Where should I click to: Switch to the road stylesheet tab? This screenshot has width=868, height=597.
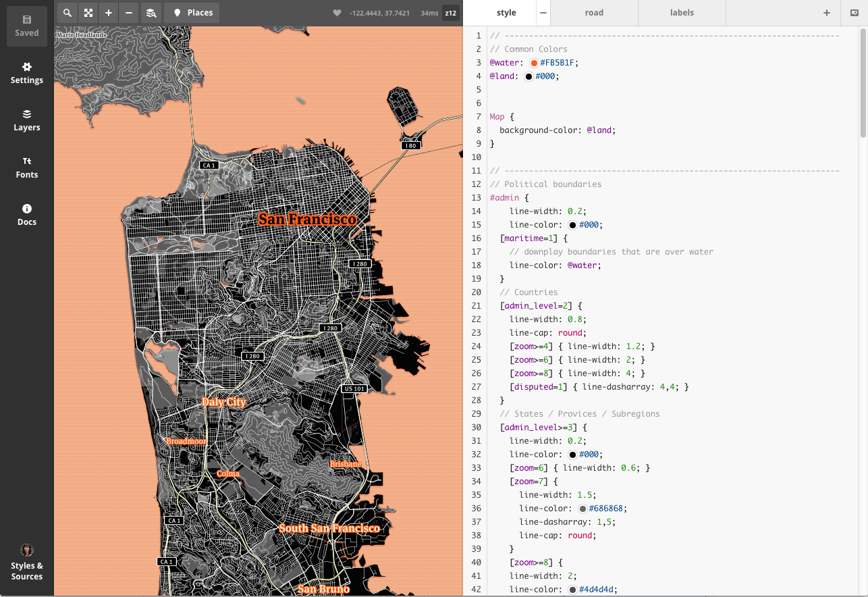tap(594, 13)
